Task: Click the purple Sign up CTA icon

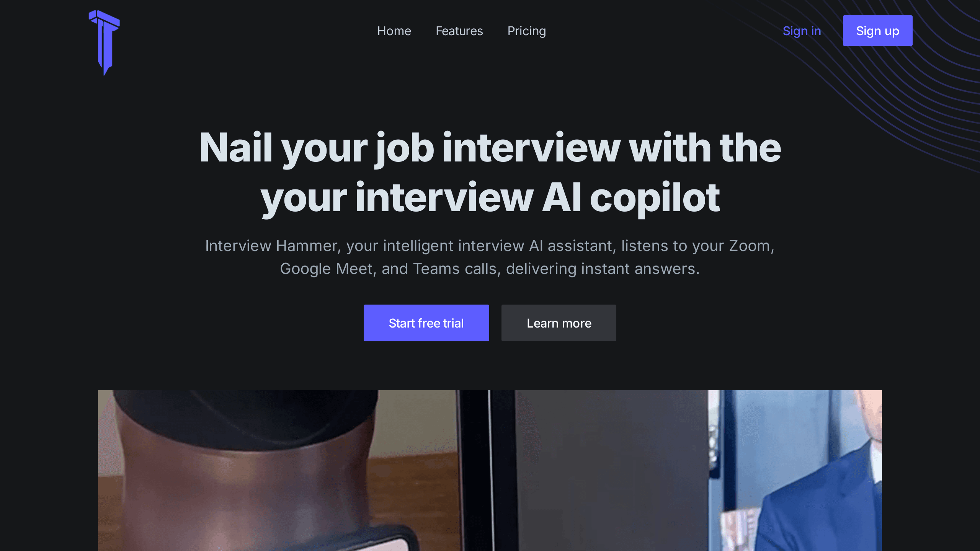Action: (x=878, y=30)
